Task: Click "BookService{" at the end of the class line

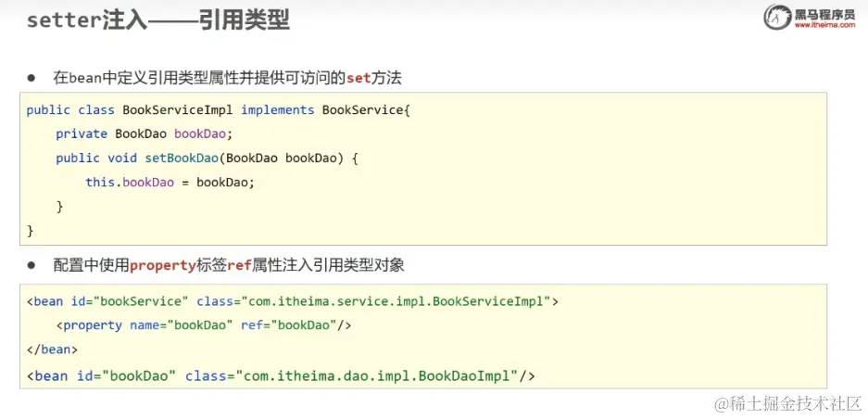Action: [x=366, y=109]
